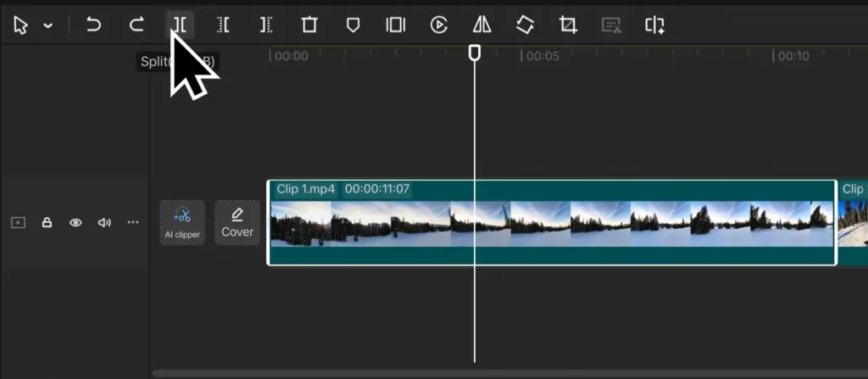The image size is (868, 379).
Task: Click the 00:00:11:07 duration label
Action: click(377, 190)
